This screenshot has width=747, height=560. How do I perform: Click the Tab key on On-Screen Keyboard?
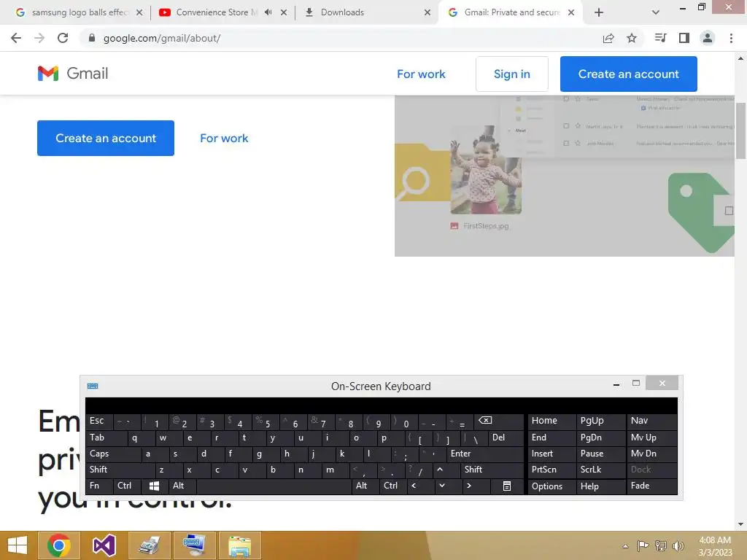pos(107,437)
